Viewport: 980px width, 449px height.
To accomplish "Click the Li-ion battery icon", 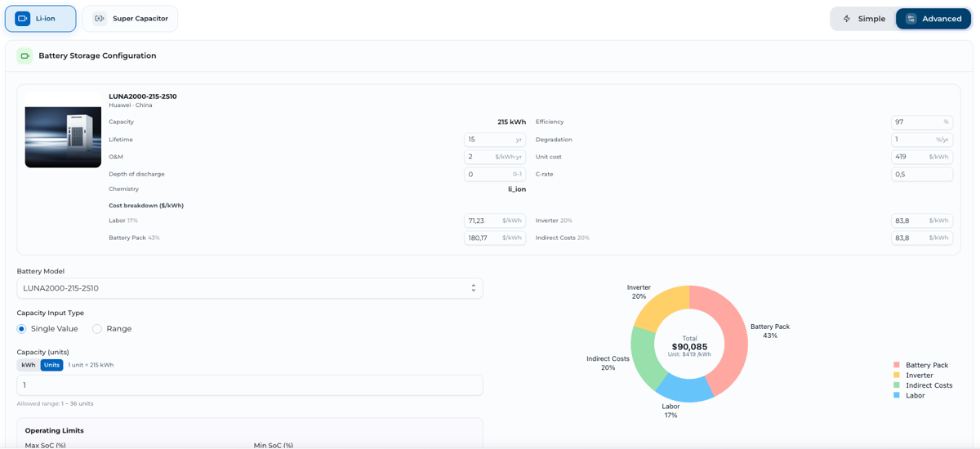I will pos(22,19).
